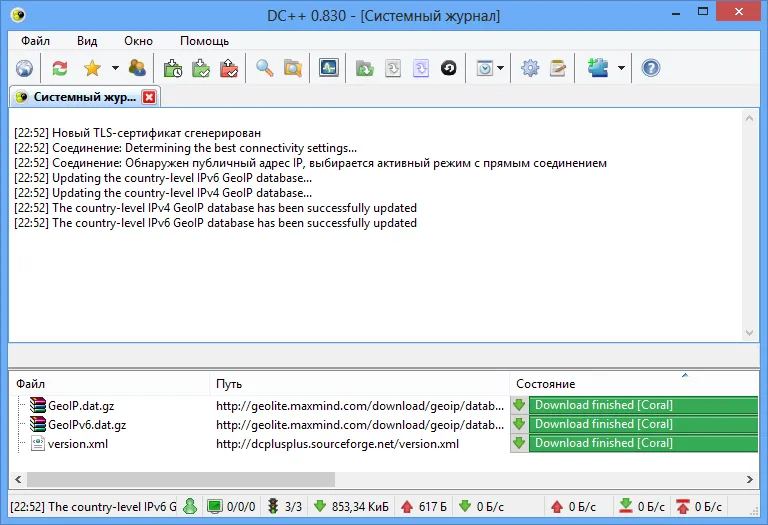768x525 pixels.
Task: Click the hubs count 0/0/0 indicator
Action: (231, 506)
